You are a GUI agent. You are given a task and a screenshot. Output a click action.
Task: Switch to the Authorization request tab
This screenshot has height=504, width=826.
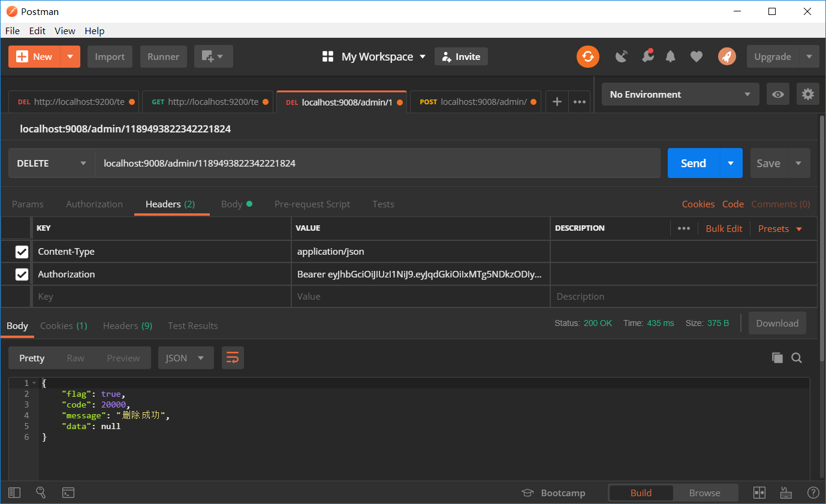(94, 204)
